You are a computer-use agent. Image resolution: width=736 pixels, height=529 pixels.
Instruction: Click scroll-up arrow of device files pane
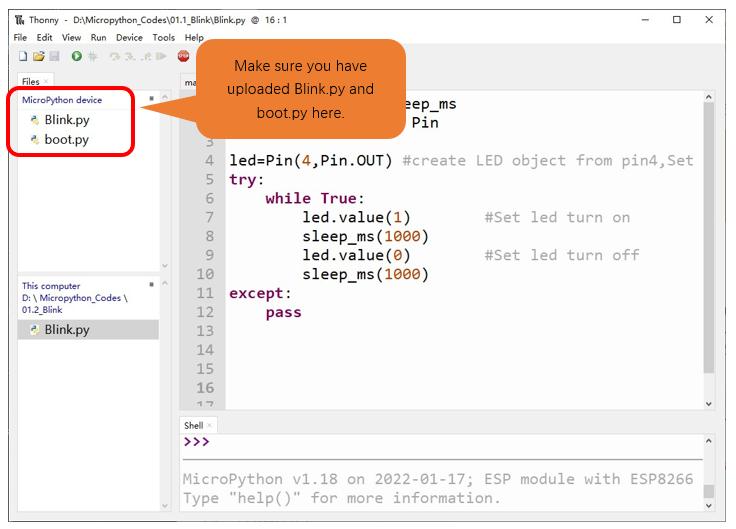(x=165, y=97)
